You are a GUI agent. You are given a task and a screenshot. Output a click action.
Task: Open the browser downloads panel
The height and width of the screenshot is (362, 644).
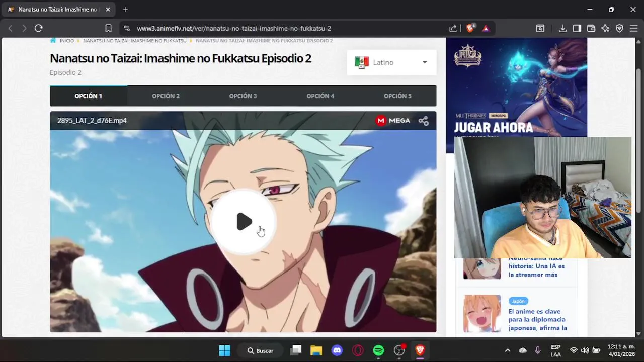(563, 28)
